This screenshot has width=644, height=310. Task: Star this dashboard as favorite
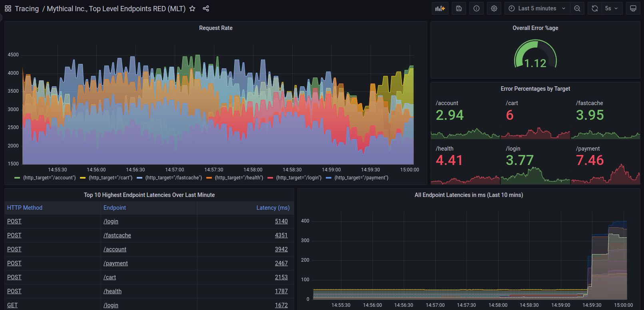coord(192,8)
